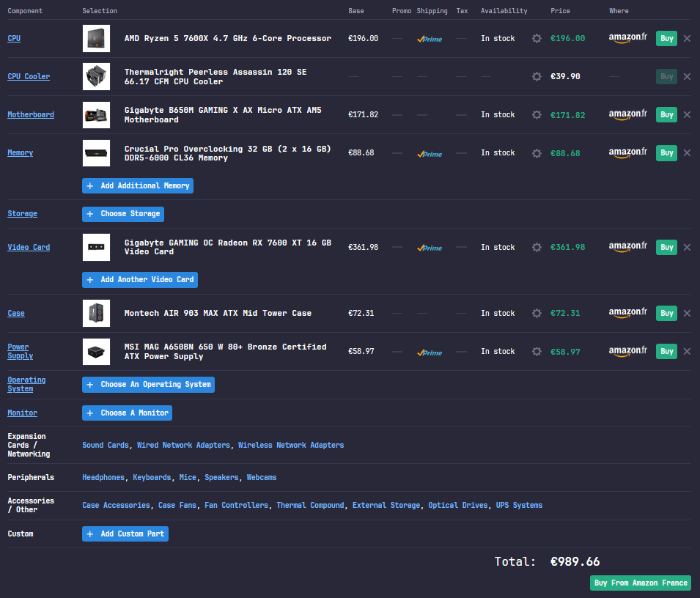Remove the Crucial Pro memory
The image size is (700, 598).
coord(687,153)
